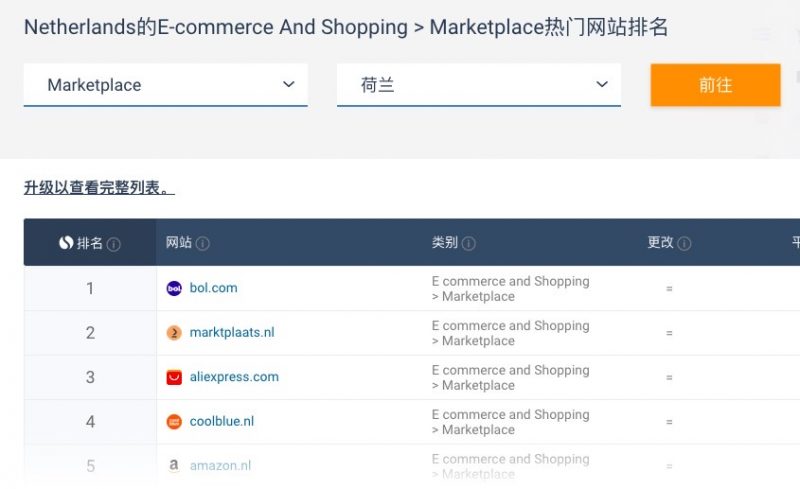
Task: Click rank number 4 cell
Action: (90, 422)
